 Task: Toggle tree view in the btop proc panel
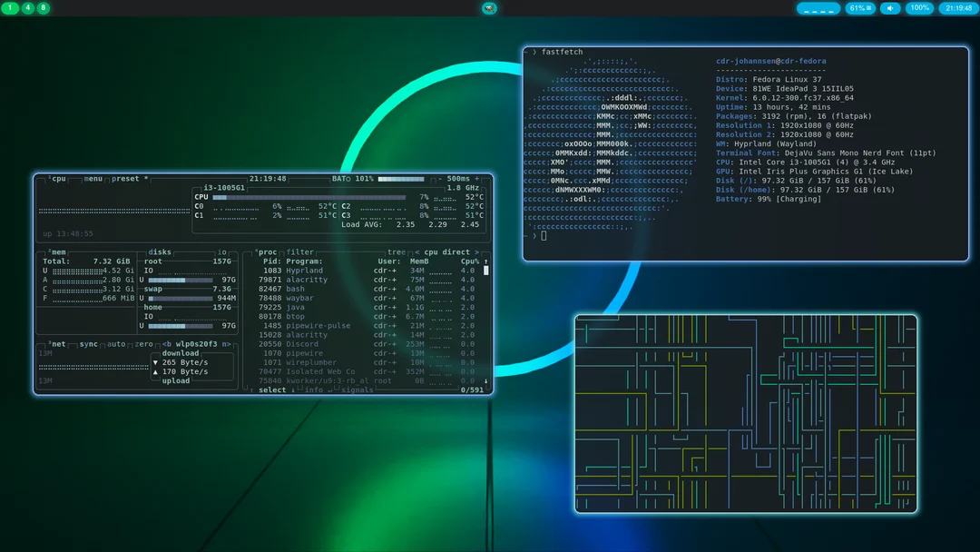[396, 252]
